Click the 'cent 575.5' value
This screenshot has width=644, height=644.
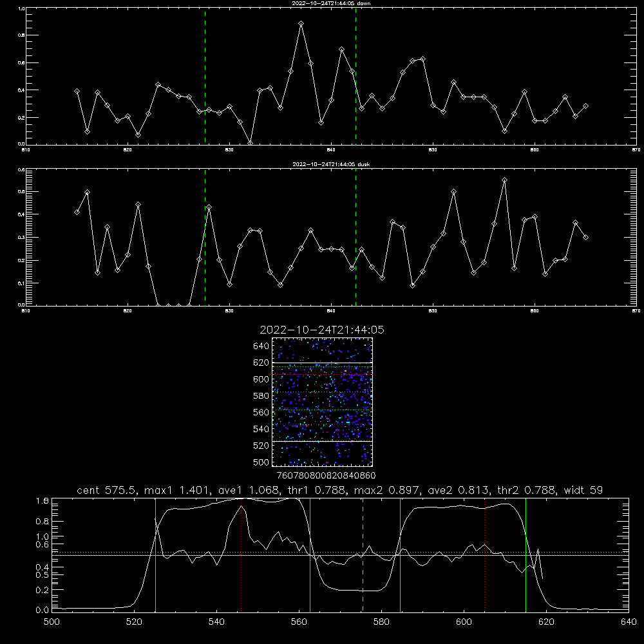coord(106,490)
